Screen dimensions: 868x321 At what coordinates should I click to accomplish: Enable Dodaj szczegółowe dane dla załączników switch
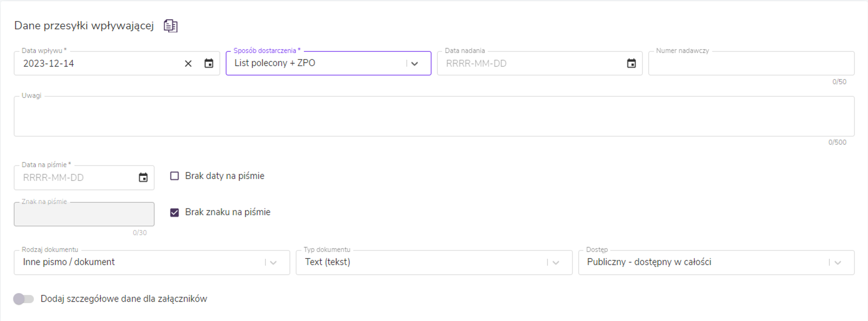[23, 299]
